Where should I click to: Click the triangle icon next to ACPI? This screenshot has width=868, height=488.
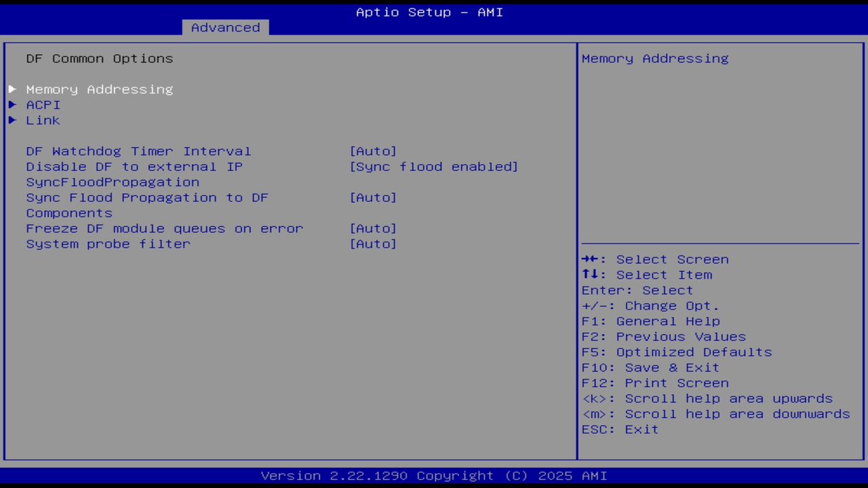pos(12,104)
